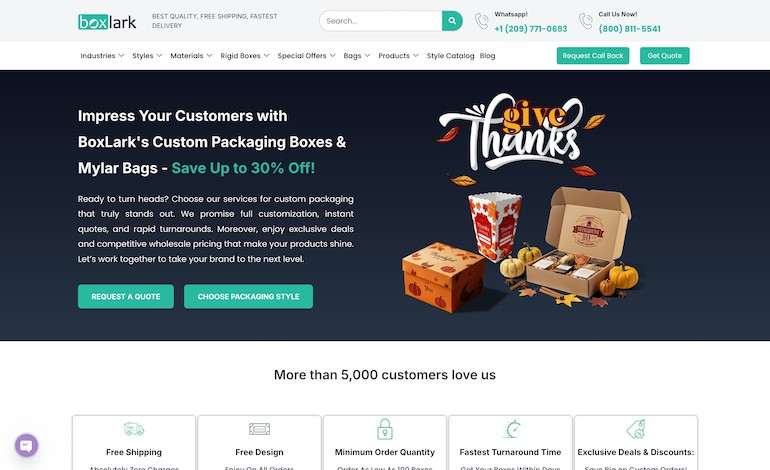Click the Fastest Turnaround Time stopwatch icon
The height and width of the screenshot is (470, 770).
(x=511, y=429)
